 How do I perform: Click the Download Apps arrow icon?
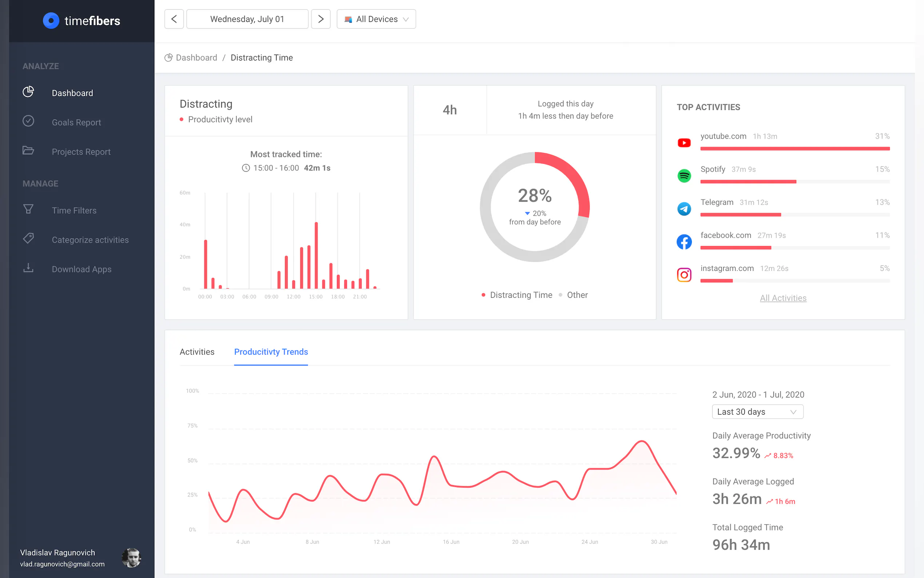[x=28, y=268]
